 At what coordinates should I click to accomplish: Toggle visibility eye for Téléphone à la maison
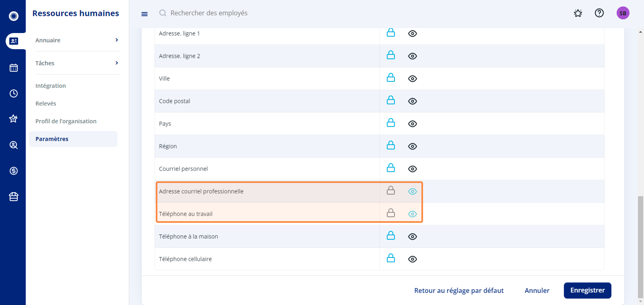[412, 237]
